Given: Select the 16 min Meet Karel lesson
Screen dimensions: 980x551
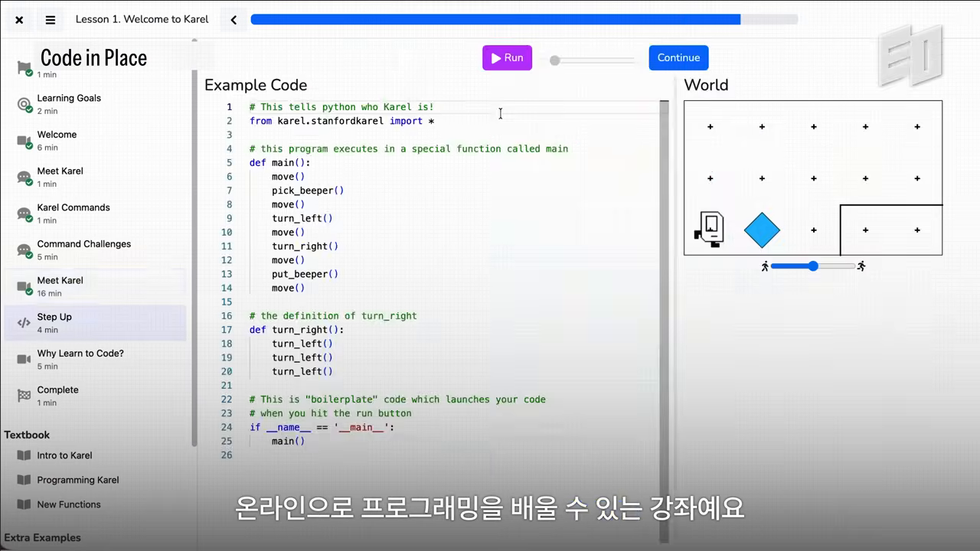Looking at the screenshot, I should pyautogui.click(x=95, y=286).
